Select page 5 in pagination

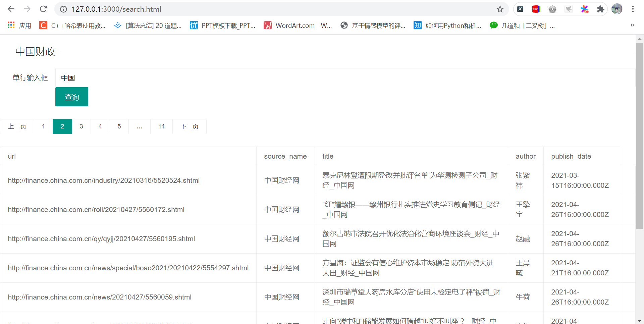[x=119, y=126]
